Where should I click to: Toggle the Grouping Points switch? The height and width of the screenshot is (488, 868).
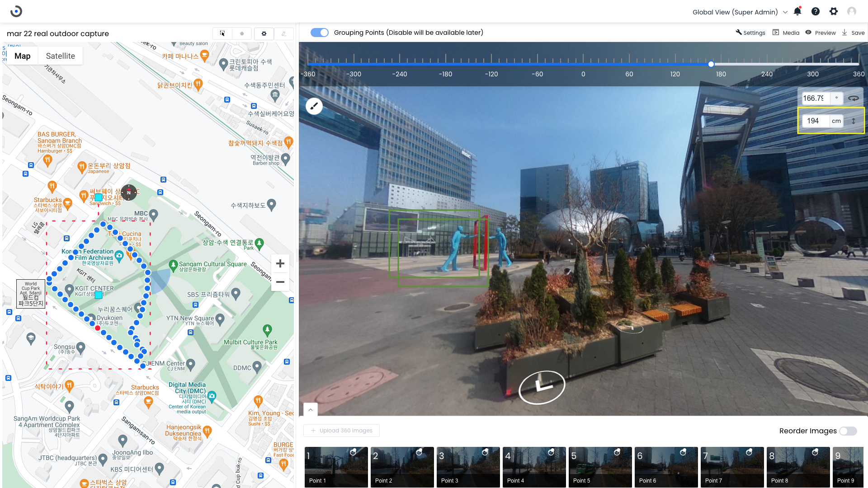(320, 33)
